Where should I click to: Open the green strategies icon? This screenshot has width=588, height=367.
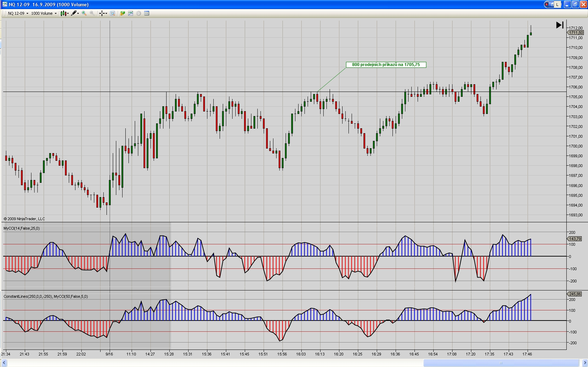point(123,13)
